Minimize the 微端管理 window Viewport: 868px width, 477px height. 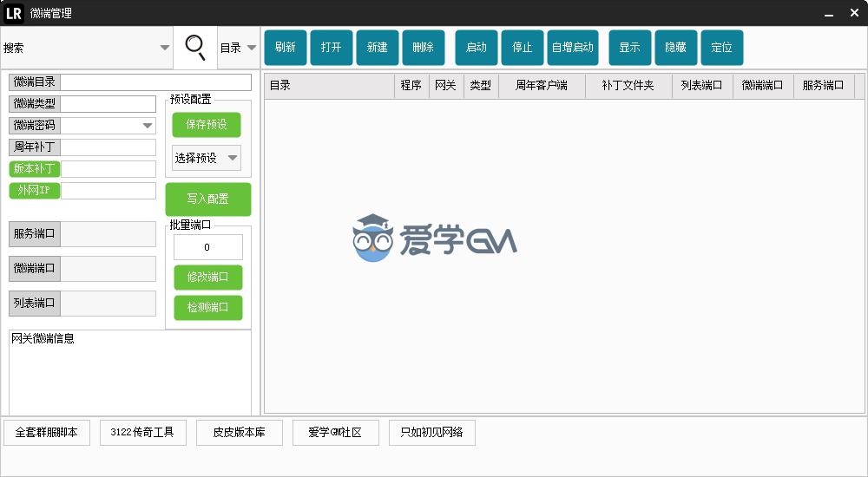pos(829,13)
